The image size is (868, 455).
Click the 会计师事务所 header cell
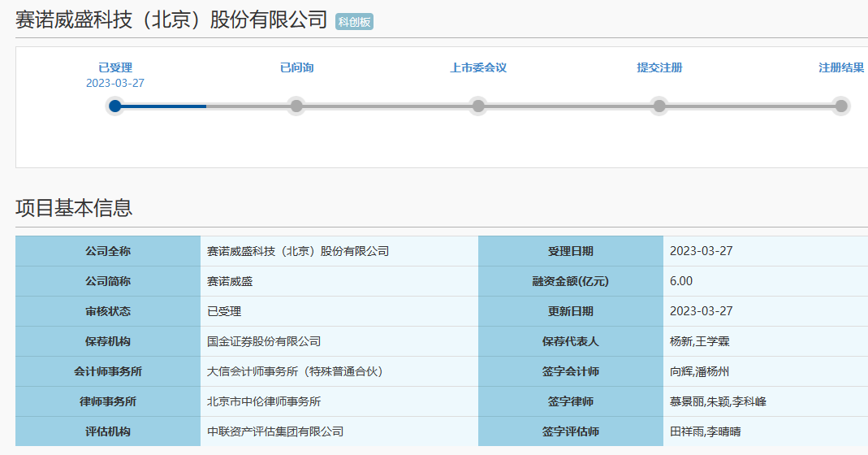[108, 371]
